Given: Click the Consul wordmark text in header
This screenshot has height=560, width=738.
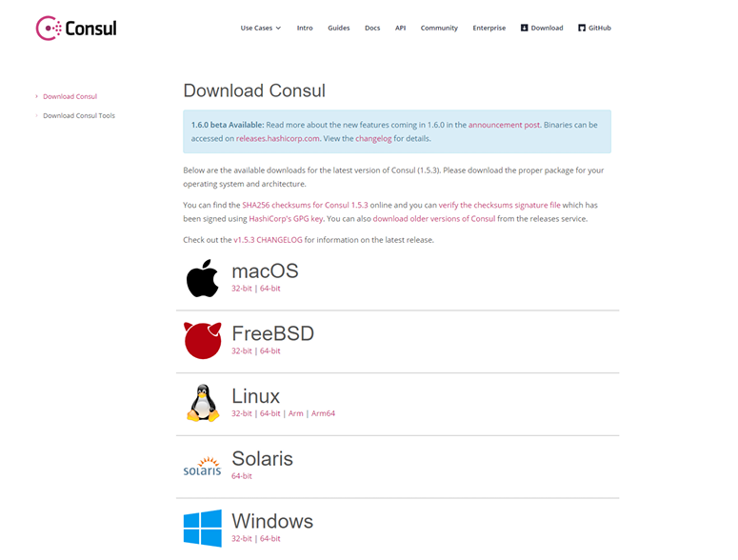Looking at the screenshot, I should 90,29.
